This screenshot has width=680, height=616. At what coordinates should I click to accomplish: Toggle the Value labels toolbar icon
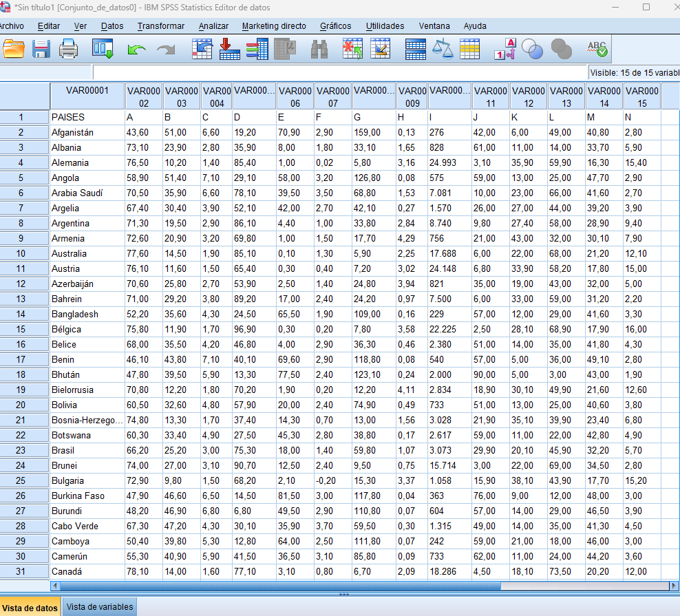tap(505, 49)
